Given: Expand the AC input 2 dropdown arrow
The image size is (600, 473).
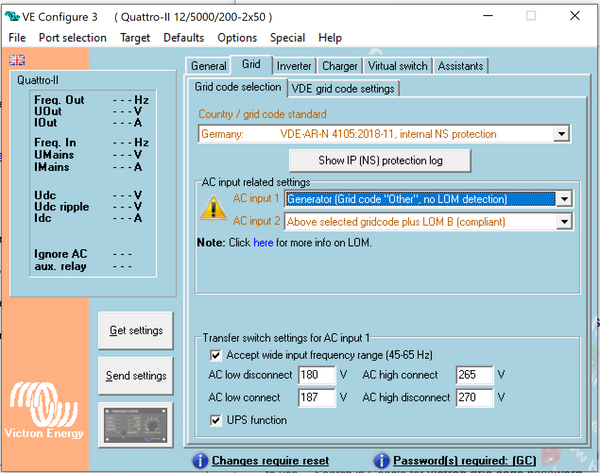Looking at the screenshot, I should 564,222.
